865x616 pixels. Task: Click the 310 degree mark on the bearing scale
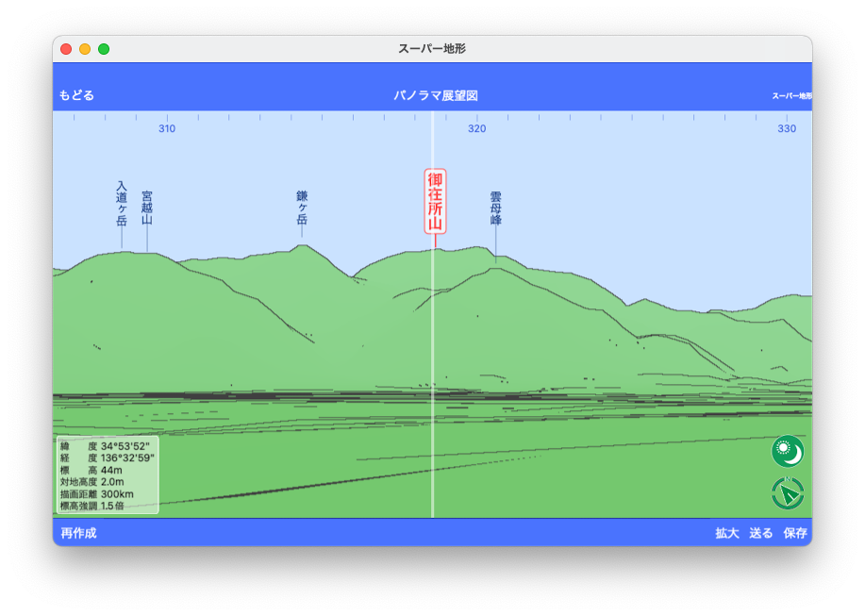167,128
